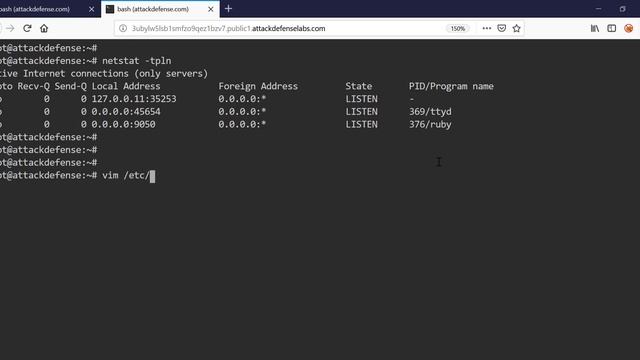Click the 'State' column header
640x360 pixels.
(359, 86)
